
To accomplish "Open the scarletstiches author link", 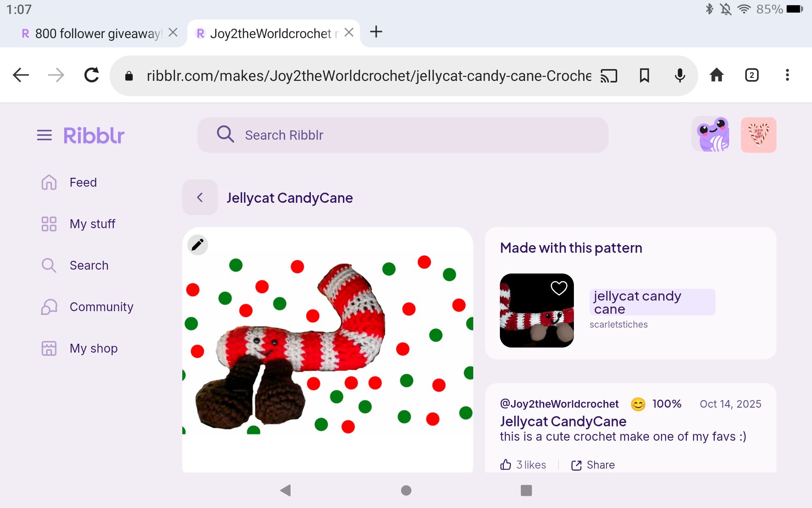I will (618, 325).
